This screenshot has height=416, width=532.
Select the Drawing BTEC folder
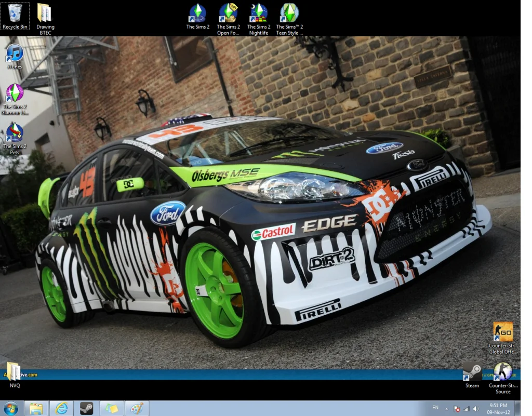click(45, 19)
